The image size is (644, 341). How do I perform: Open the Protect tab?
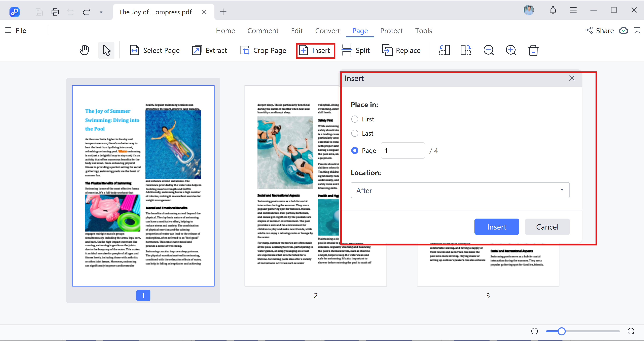click(391, 31)
